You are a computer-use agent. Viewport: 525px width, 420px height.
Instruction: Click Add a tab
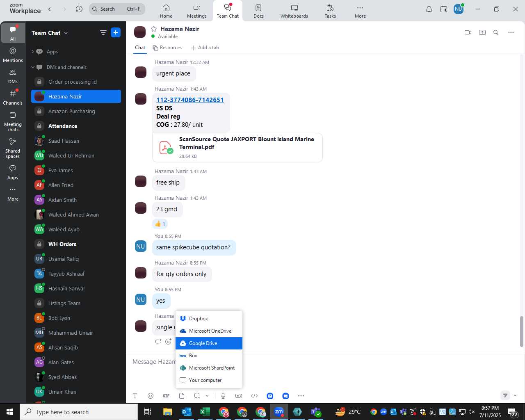pos(205,48)
